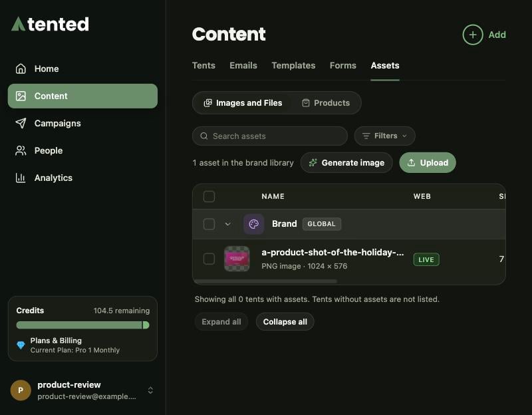
Task: Click the horizontal table scrollbar
Action: pyautogui.click(x=266, y=281)
